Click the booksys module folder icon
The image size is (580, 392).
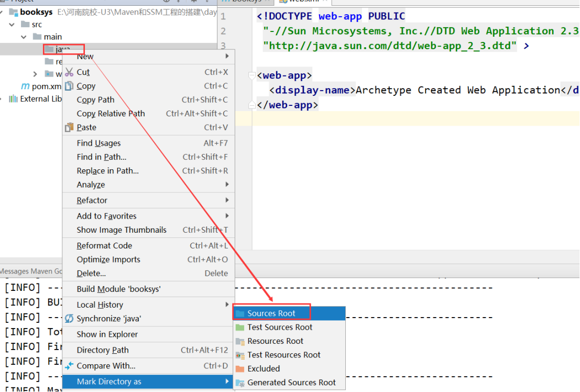tap(14, 12)
